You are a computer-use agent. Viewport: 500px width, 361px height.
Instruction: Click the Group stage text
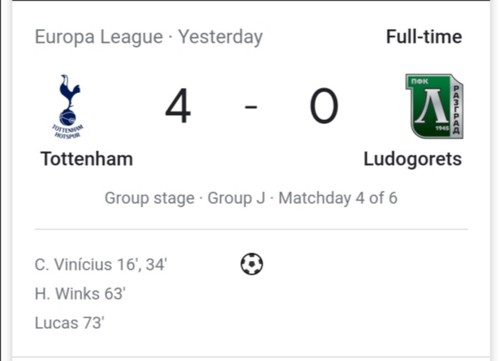(150, 198)
